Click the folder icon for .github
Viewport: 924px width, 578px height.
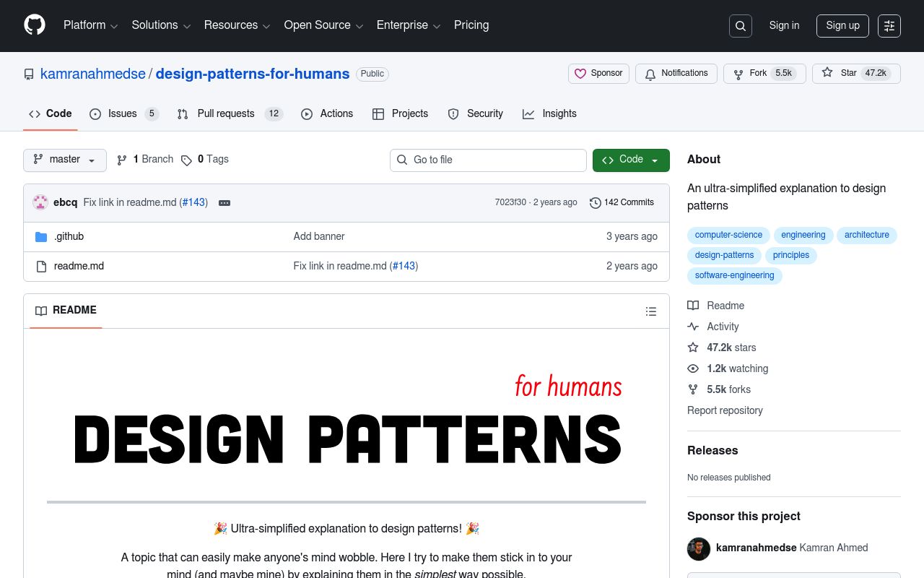tap(41, 236)
